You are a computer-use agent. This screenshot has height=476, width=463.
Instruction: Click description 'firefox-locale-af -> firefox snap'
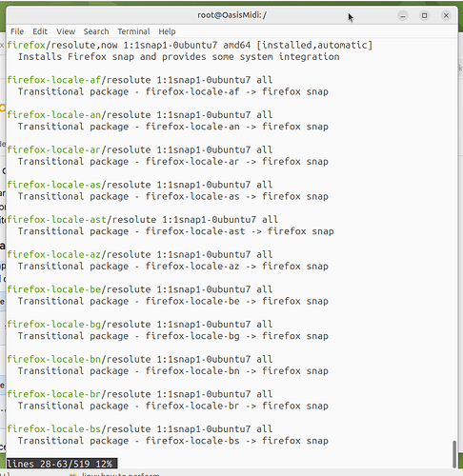[x=237, y=91]
